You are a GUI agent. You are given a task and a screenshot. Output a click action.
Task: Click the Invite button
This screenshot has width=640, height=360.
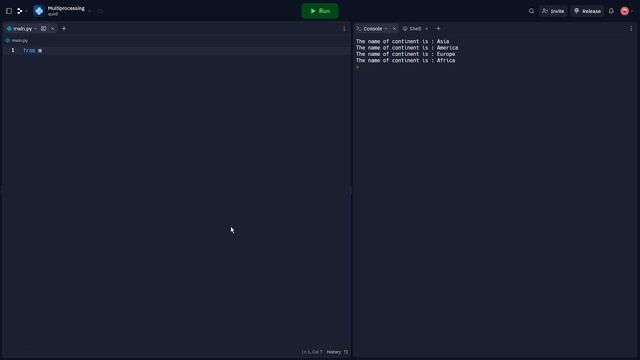click(553, 11)
